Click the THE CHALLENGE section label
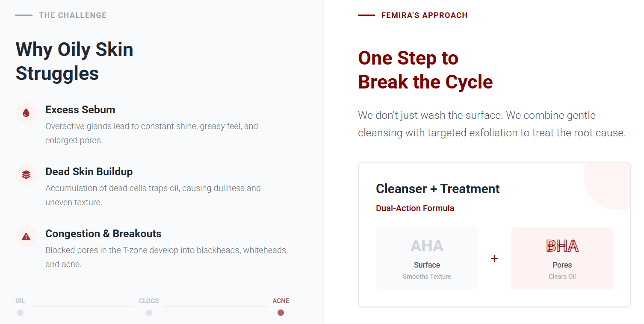This screenshot has height=324, width=644. pyautogui.click(x=73, y=15)
